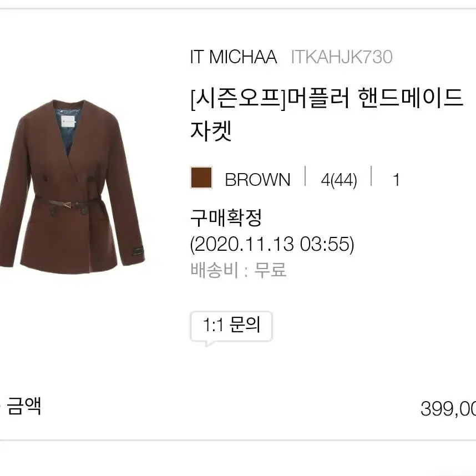Tap the 구매확정 status text
Image resolution: width=476 pixels, height=476 pixels.
[x=226, y=217]
